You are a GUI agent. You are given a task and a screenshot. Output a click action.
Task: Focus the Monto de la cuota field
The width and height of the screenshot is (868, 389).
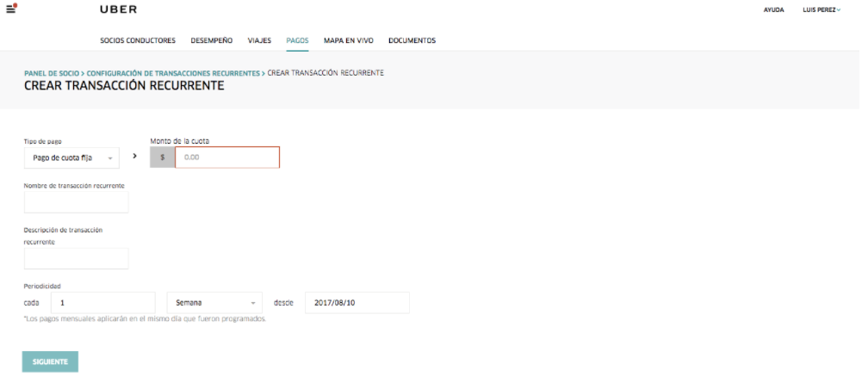pos(227,157)
